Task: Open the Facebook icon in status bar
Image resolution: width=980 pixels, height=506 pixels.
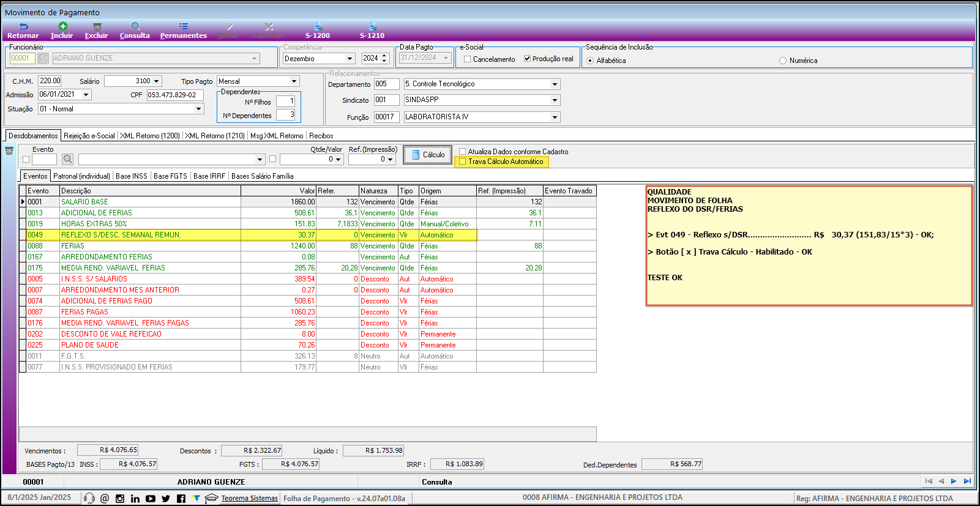Action: [181, 498]
